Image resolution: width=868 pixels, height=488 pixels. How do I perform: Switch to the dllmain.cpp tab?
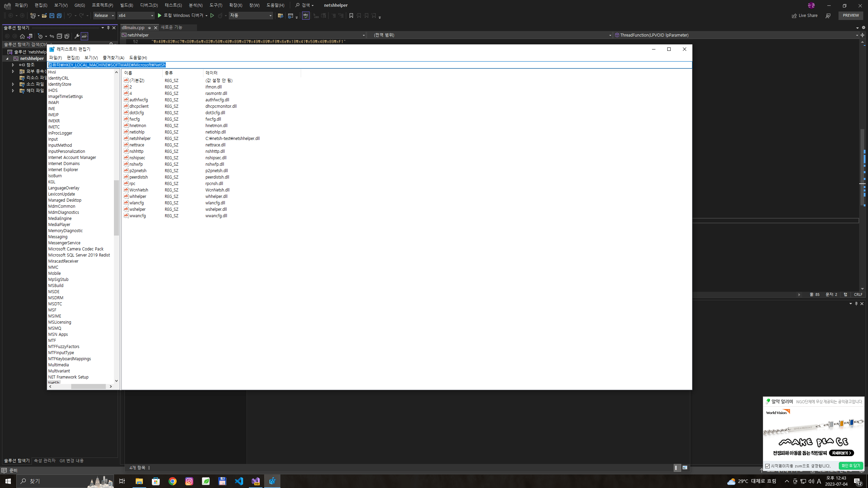(133, 28)
